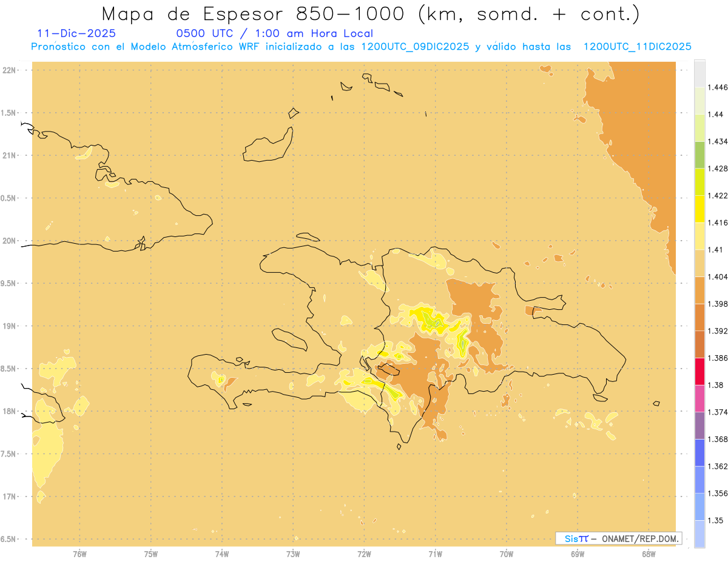Click the light gray swatch at scale top
Viewport: 728px width, 562px height.
click(x=699, y=73)
